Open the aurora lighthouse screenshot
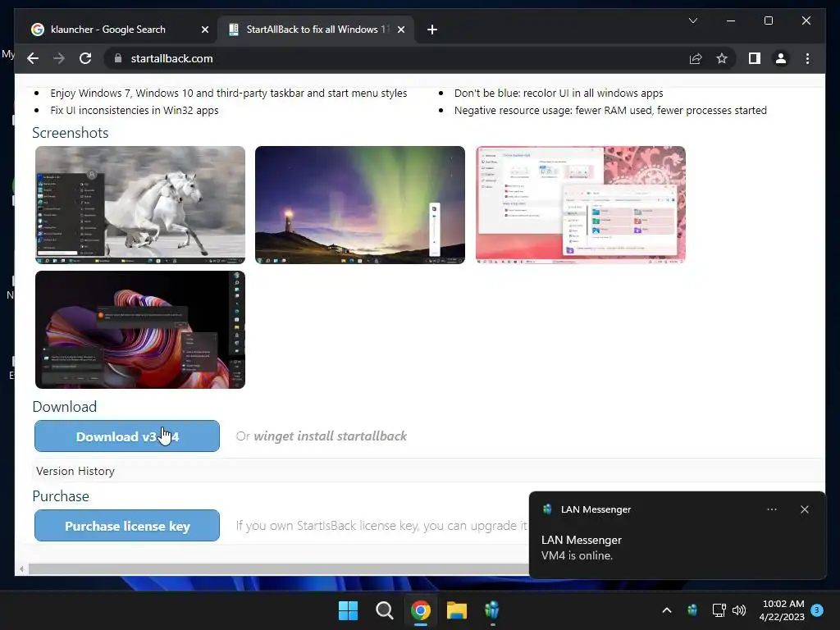840x630 pixels. pos(360,204)
